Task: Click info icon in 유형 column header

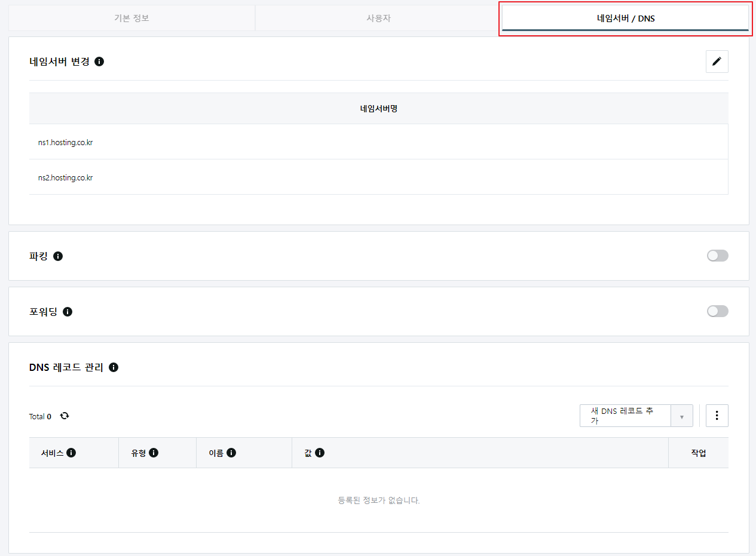Action: [154, 453]
